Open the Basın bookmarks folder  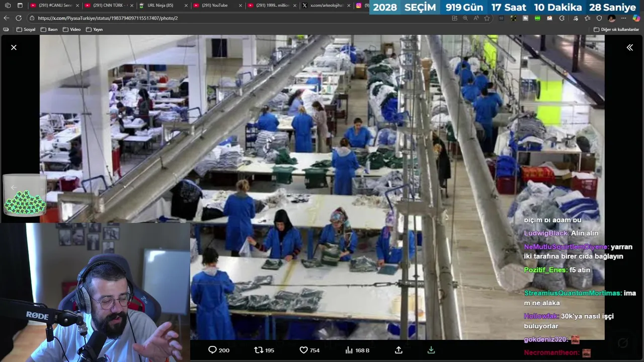click(49, 30)
